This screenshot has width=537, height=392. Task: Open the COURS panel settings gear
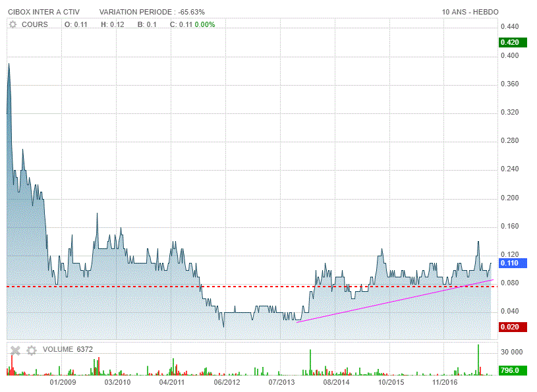13,24
